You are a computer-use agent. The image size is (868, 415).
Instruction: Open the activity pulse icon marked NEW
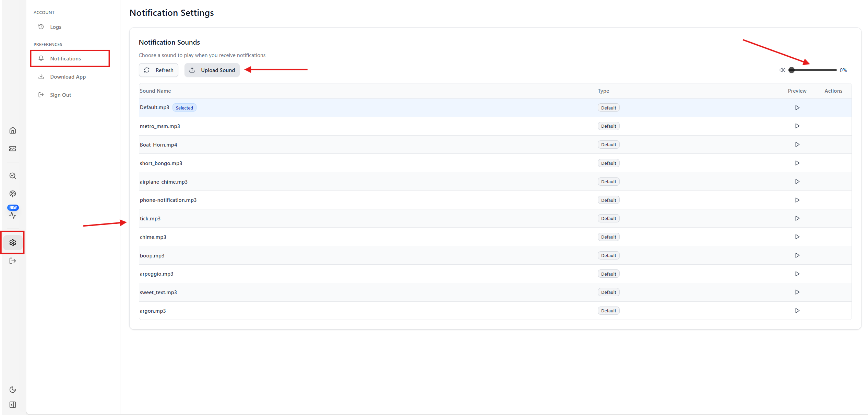[x=13, y=215]
